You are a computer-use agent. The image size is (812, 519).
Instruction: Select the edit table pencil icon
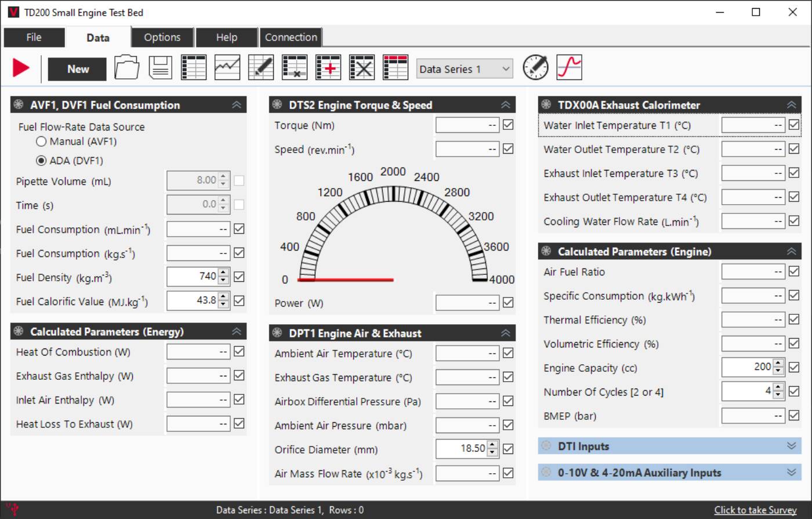pyautogui.click(x=260, y=67)
